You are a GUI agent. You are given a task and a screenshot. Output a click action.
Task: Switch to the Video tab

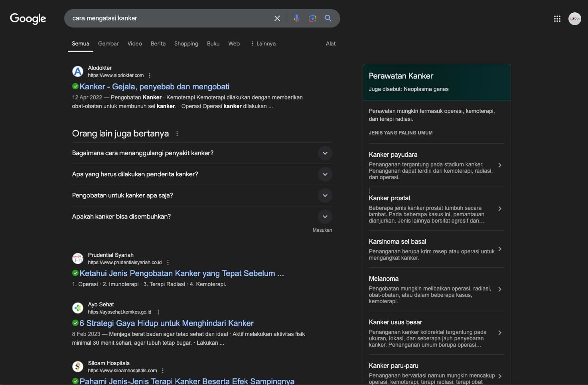pyautogui.click(x=135, y=43)
